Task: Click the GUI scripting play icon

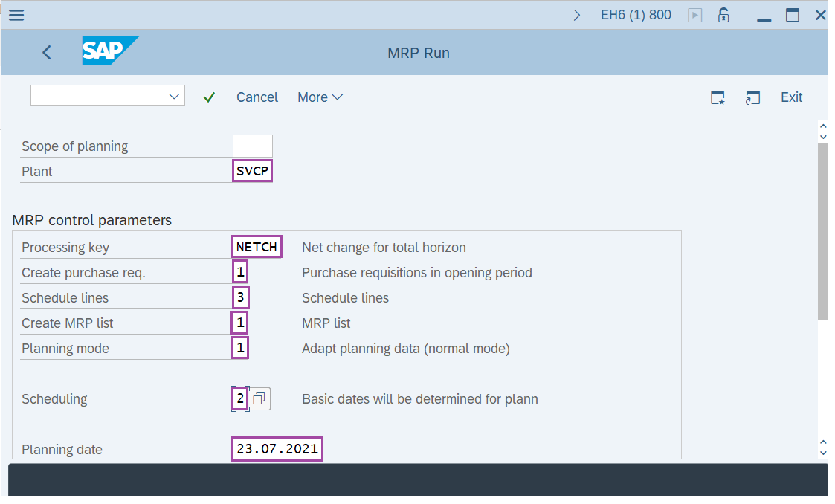Action: 694,15
